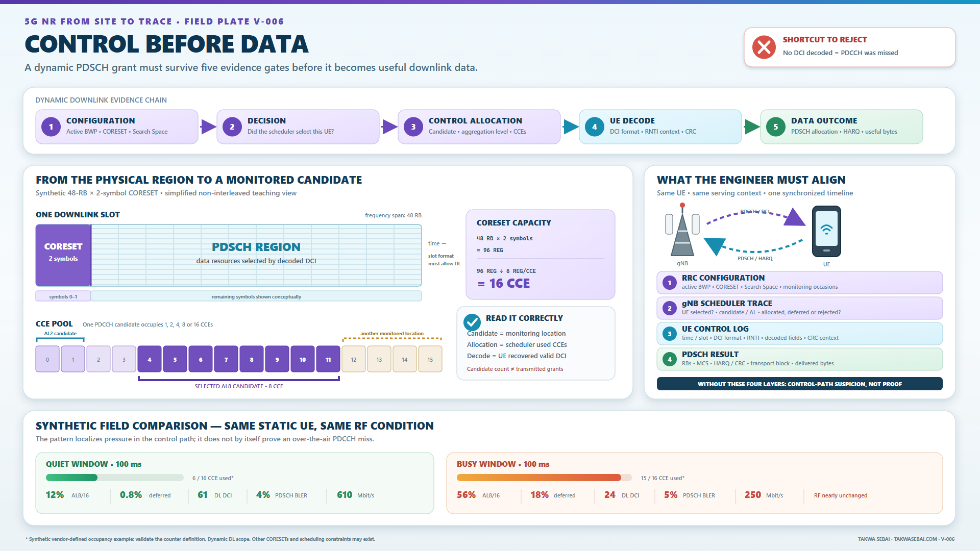Viewport: 980px width, 551px height.
Task: Click step 4 circle in UE DECODE
Action: click(595, 127)
